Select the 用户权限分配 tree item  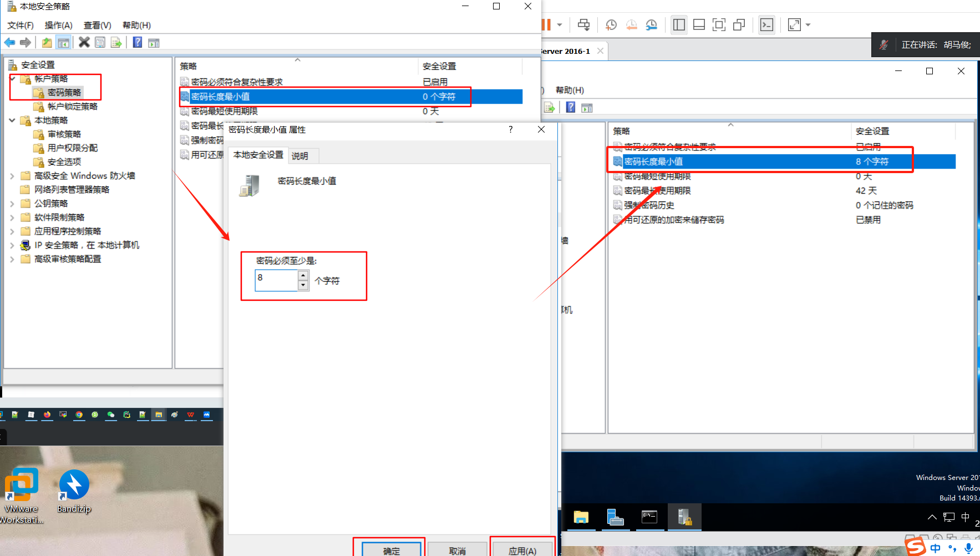click(x=66, y=148)
